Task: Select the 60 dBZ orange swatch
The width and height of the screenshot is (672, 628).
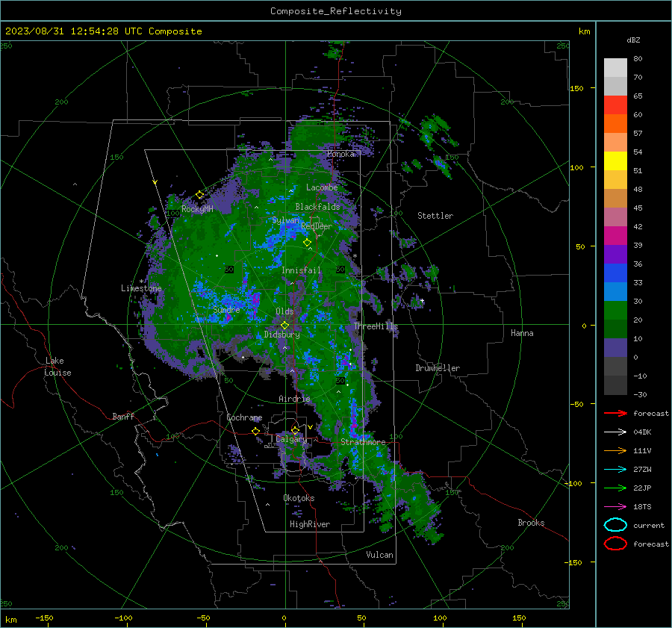Action: click(x=615, y=124)
